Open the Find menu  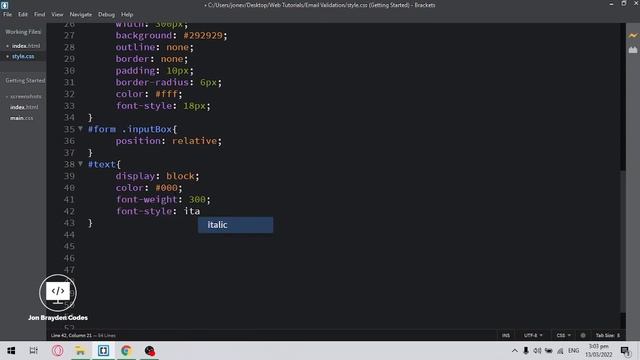(40, 14)
